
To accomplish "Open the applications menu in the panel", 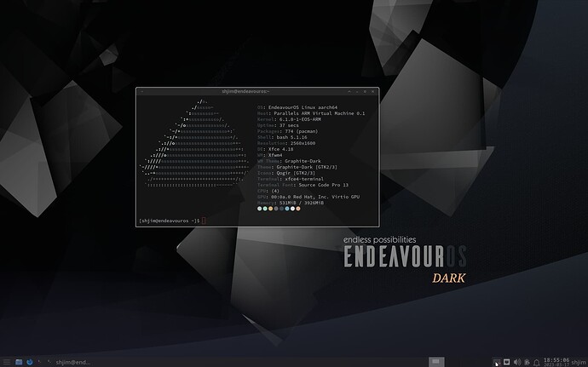I will tap(6, 362).
